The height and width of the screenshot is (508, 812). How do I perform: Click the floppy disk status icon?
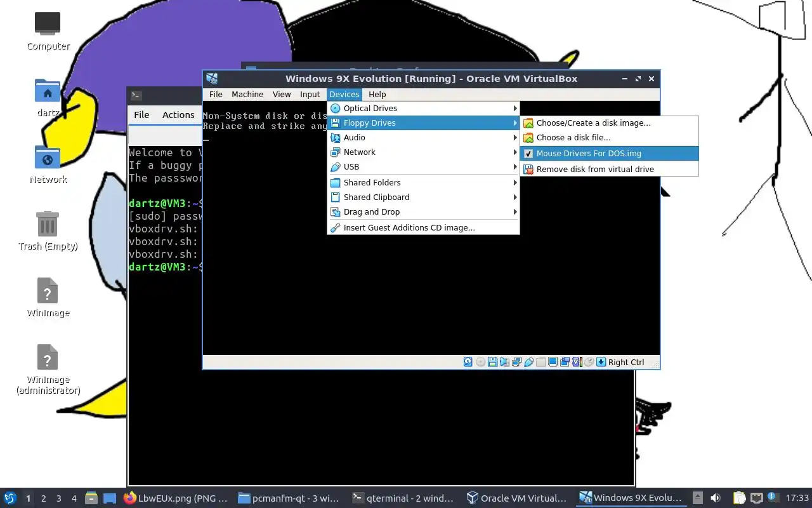coord(492,362)
